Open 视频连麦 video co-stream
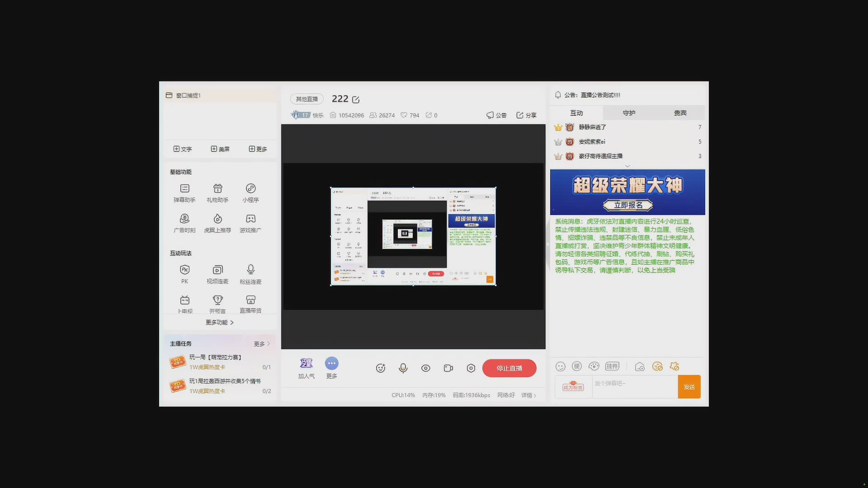Screen dimensions: 868x488 217,274
